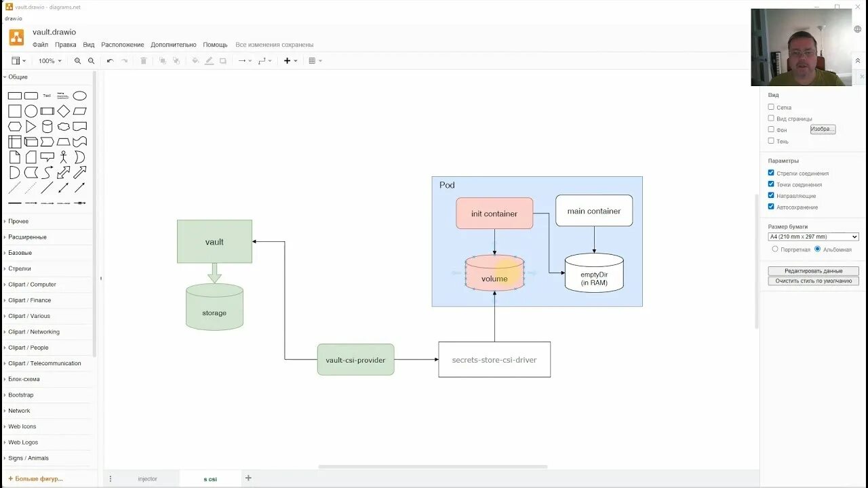This screenshot has width=868, height=488.
Task: Select the vault-csi-provider diagram box
Action: pos(355,359)
